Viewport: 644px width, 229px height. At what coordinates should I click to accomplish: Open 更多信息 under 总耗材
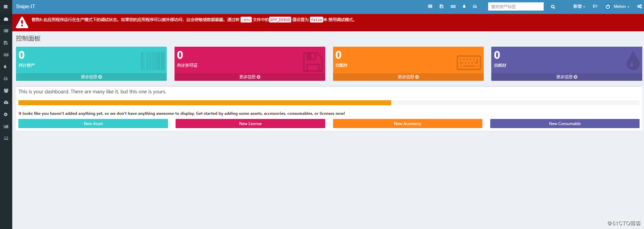tap(567, 77)
